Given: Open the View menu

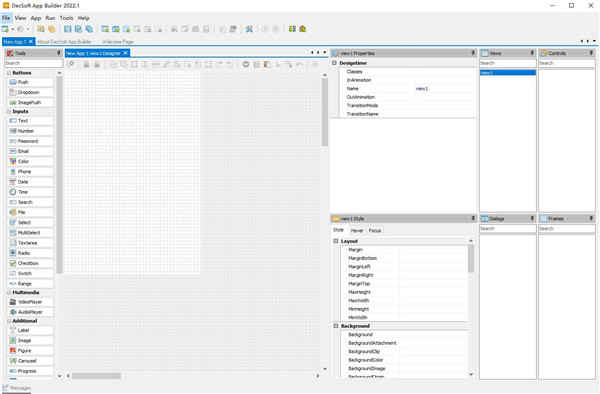Looking at the screenshot, I should (20, 18).
